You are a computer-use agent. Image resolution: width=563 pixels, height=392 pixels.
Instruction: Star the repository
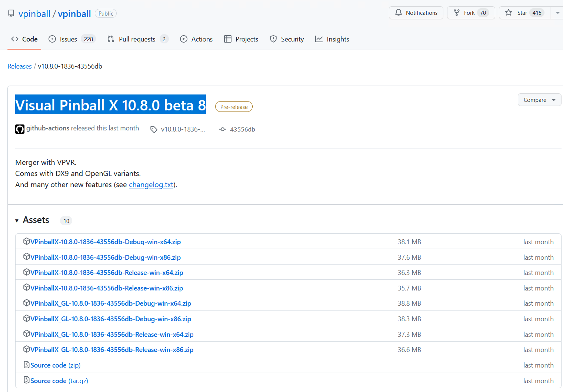point(524,13)
